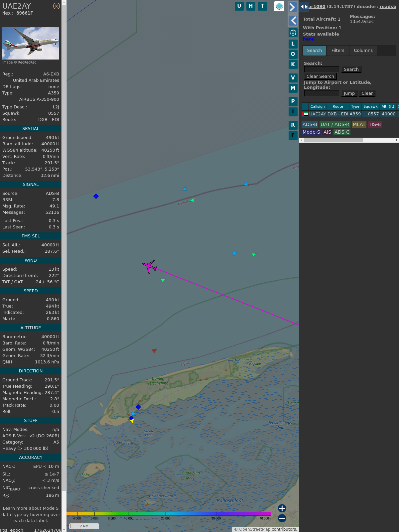
Task: Toggle the O map option button
Action: [x=293, y=54]
